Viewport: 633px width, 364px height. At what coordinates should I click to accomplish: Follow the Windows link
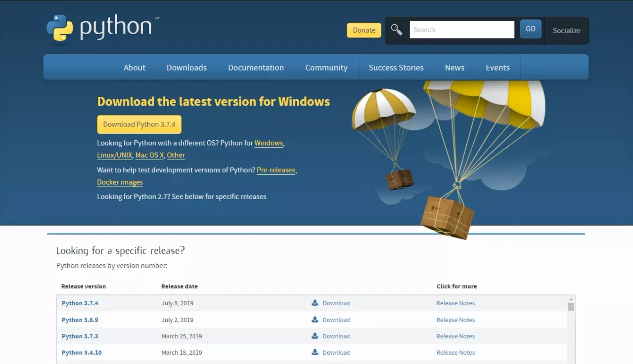click(x=269, y=143)
